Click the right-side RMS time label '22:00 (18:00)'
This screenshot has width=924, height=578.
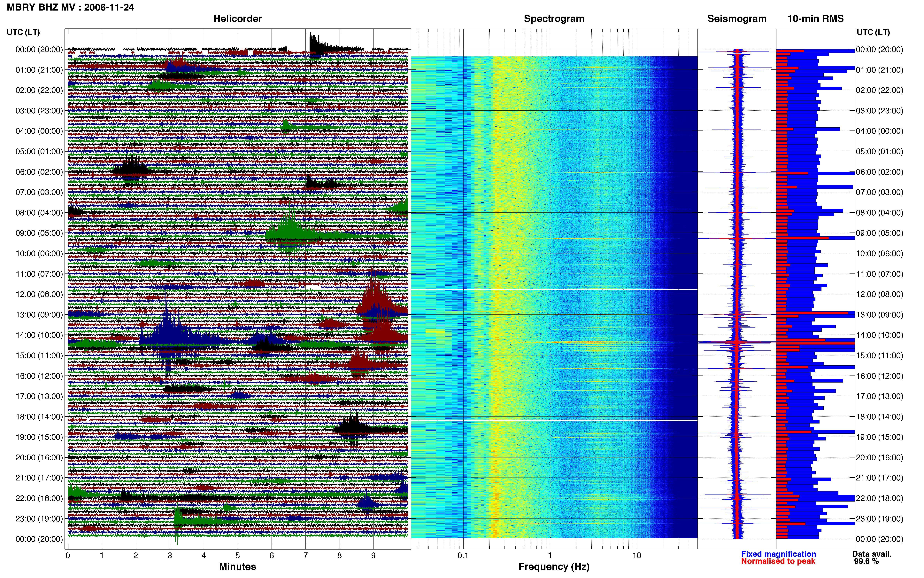pyautogui.click(x=880, y=498)
